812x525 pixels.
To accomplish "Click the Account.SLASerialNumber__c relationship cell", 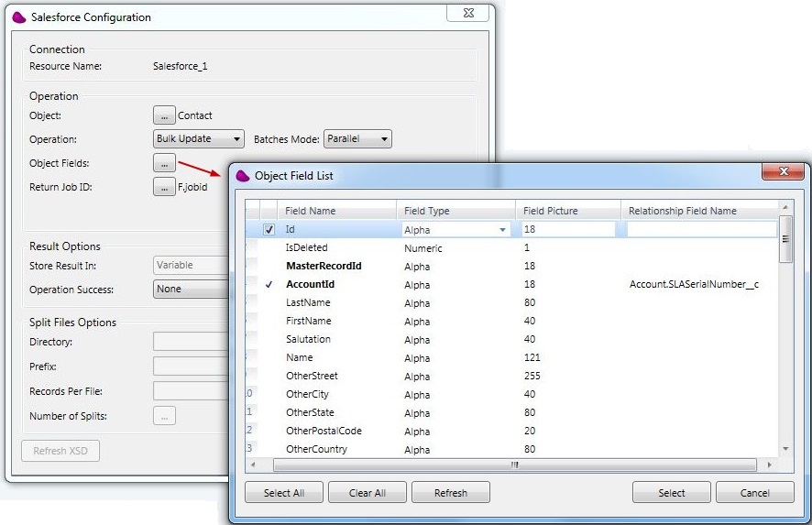I will click(694, 284).
